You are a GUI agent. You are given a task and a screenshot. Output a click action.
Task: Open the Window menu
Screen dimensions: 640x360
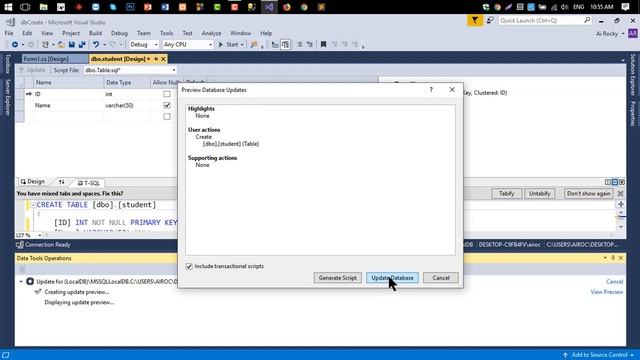(x=240, y=33)
